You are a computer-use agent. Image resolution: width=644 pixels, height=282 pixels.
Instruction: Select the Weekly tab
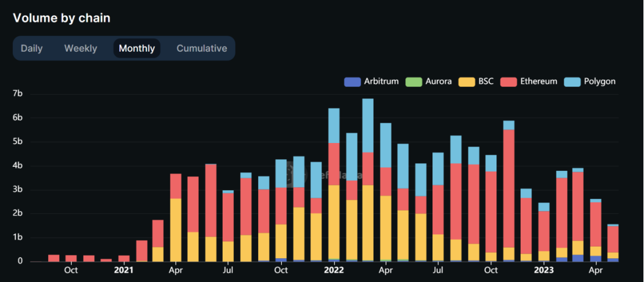(x=81, y=48)
